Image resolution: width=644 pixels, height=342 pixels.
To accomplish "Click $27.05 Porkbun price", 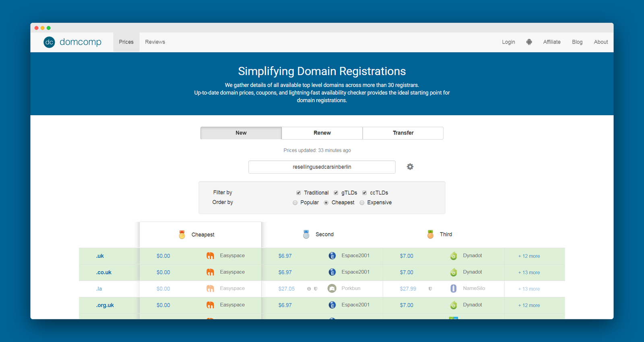I will (x=287, y=289).
